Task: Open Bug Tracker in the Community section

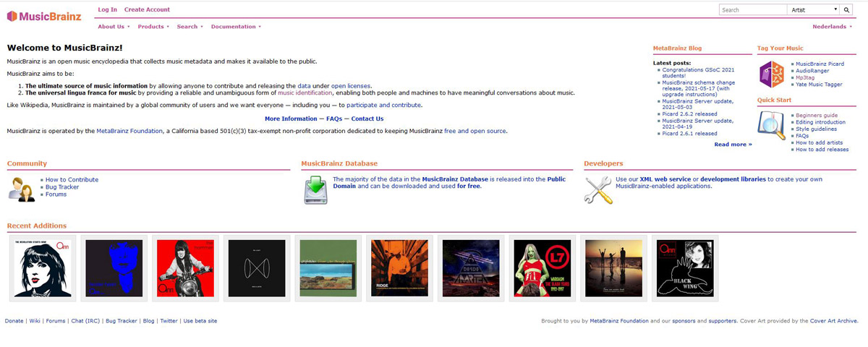Action: [62, 187]
